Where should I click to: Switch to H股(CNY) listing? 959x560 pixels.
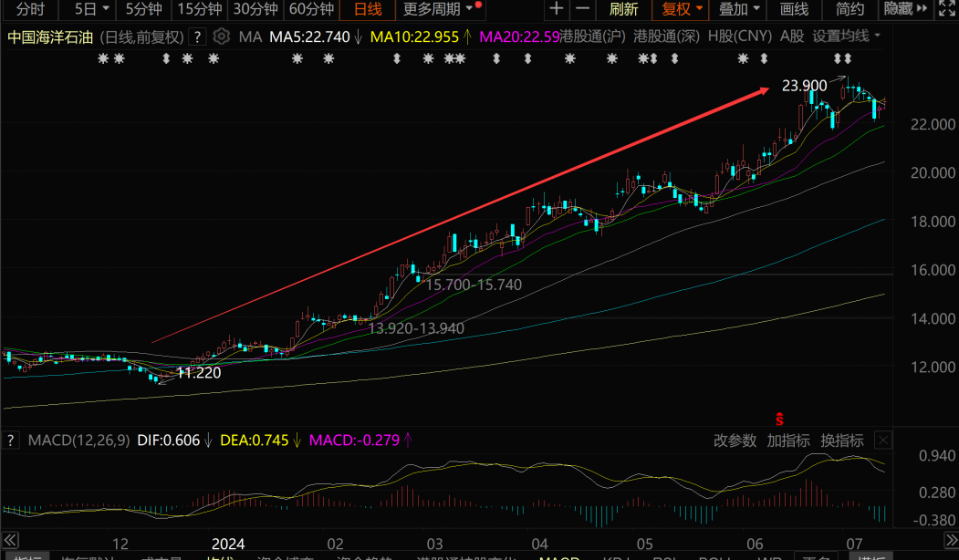pyautogui.click(x=740, y=36)
